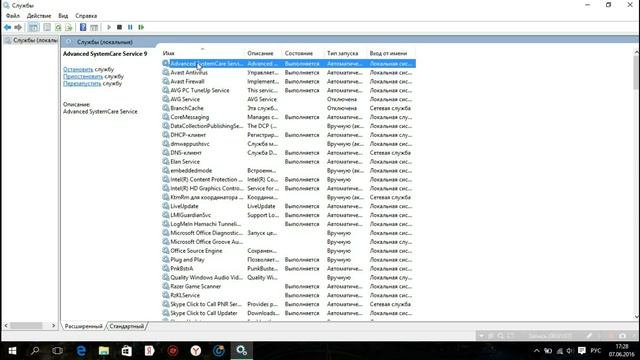Select Службы (локальные) in the console tree
Screen dimensions: 640x360
31,40
